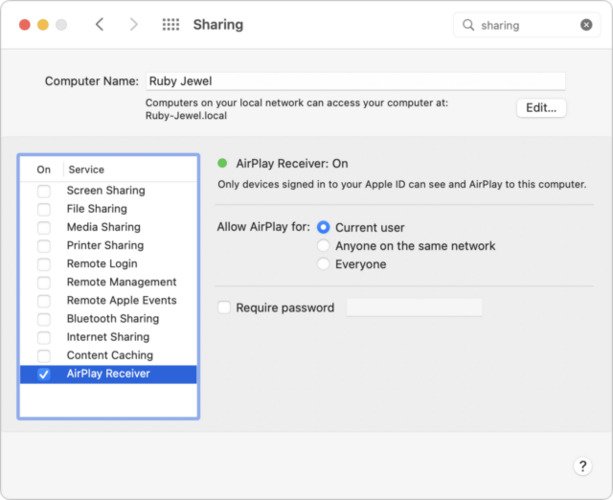The width and height of the screenshot is (613, 500).
Task: Enable the Content Caching checkbox
Action: tap(44, 356)
